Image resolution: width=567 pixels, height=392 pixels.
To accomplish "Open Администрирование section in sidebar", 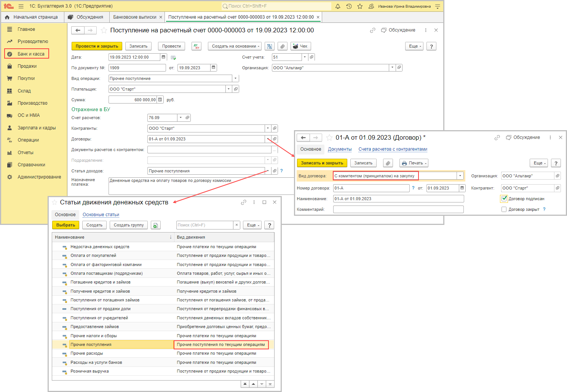I will click(39, 177).
